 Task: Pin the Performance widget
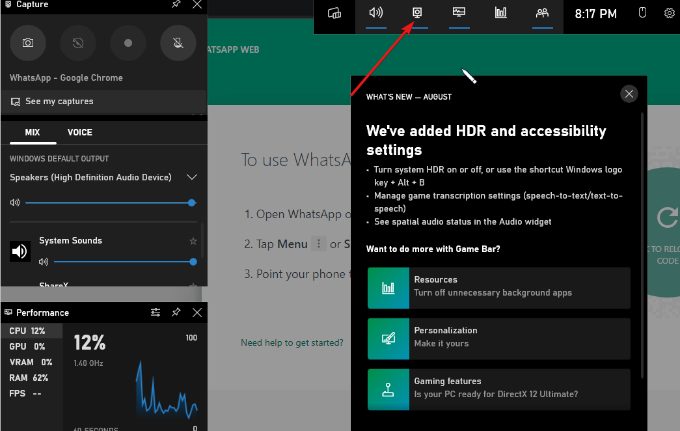(x=176, y=312)
